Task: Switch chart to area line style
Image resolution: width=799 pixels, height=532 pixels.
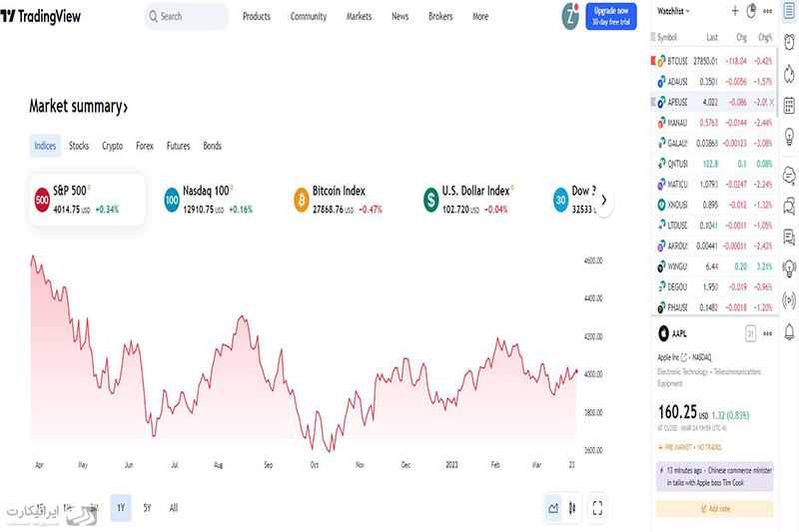Action: [x=553, y=508]
